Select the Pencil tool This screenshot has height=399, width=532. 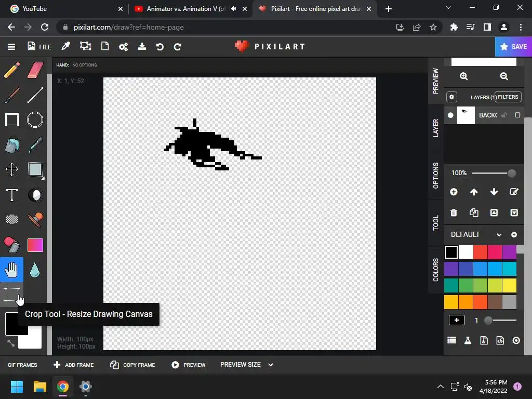point(12,70)
